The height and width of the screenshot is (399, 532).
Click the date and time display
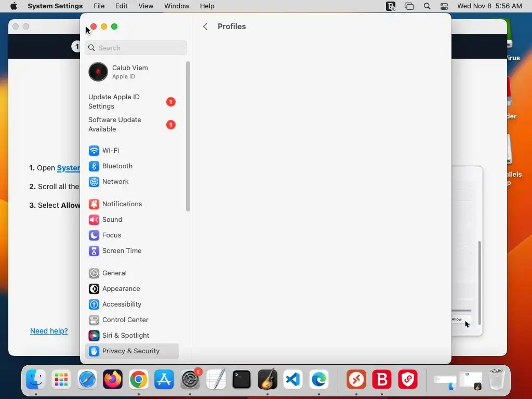tap(489, 6)
